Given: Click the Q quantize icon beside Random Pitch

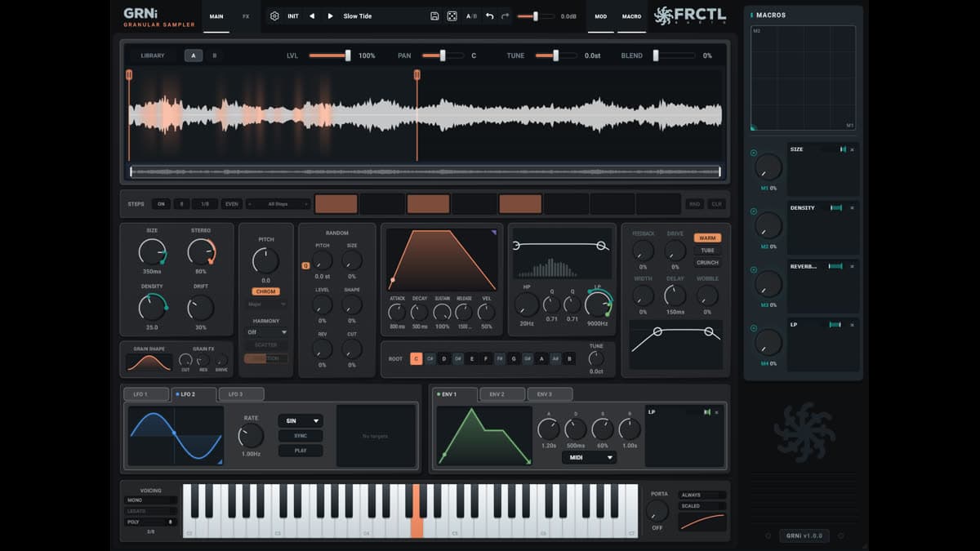Looking at the screenshot, I should 305,265.
